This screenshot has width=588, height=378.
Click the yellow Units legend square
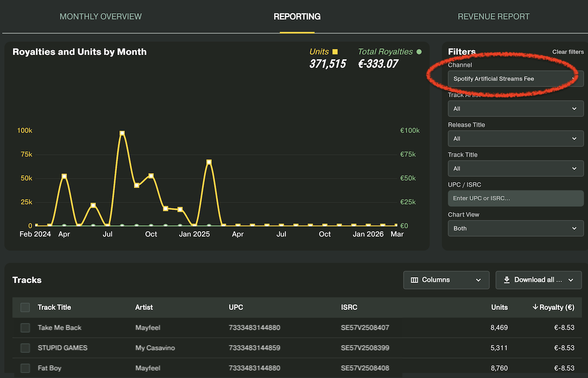[335, 52]
